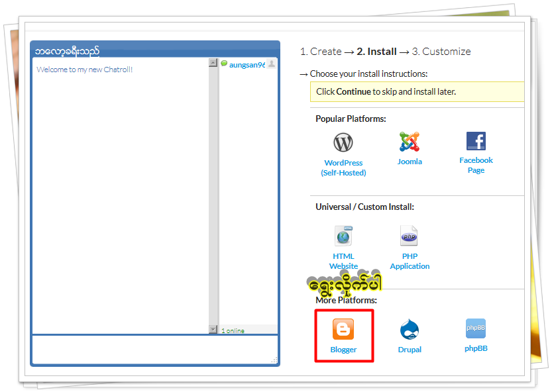Click the HTML Website globe icon
The width and height of the screenshot is (552, 392).
pos(343,236)
